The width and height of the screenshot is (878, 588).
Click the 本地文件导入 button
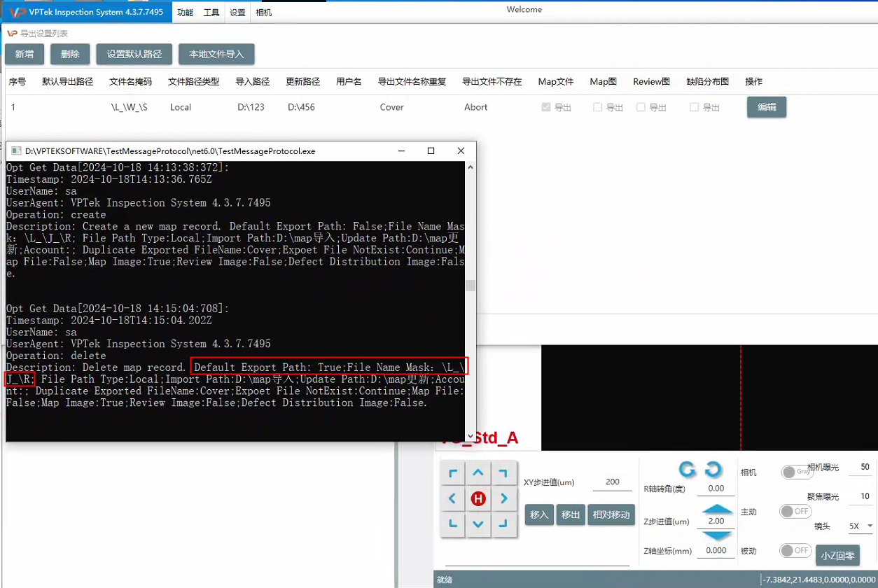216,54
